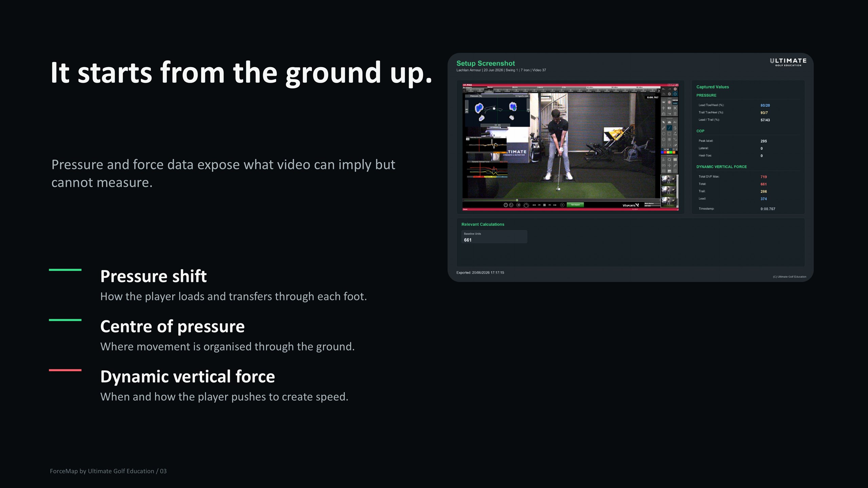Viewport: 868px width, 488px height.
Task: Click the red circled X icon
Action: pos(675,89)
